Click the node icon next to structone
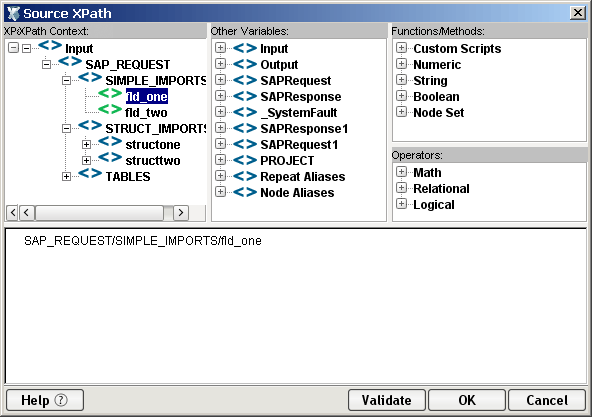Image resolution: width=592 pixels, height=417 pixels. pos(110,141)
